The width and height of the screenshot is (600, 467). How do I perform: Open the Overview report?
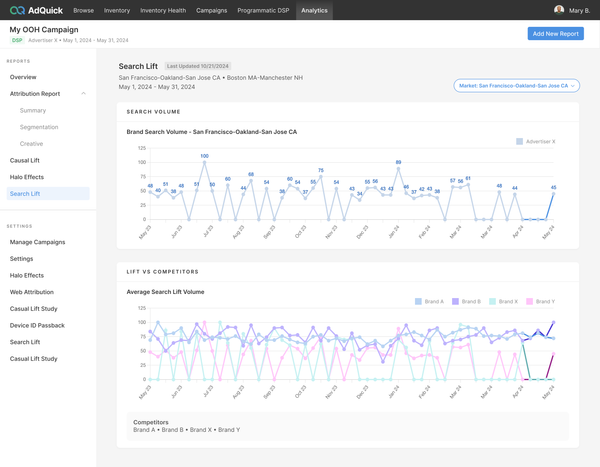click(23, 77)
